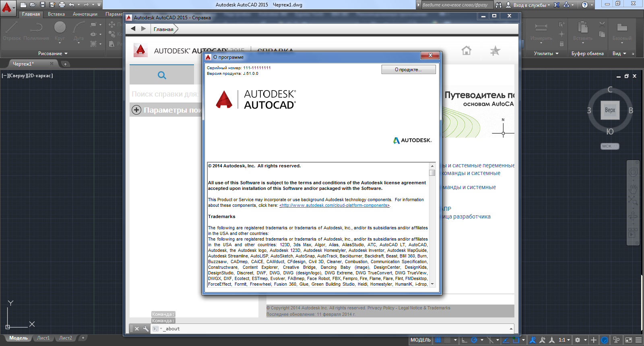Viewport: 644px width, 346px height.
Task: Go back in Справка help window
Action: pyautogui.click(x=133, y=29)
